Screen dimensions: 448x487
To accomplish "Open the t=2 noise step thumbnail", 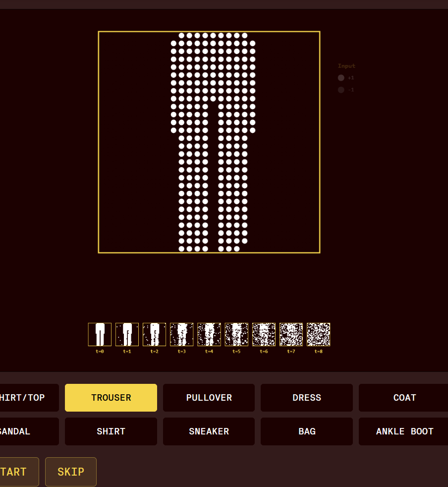I will tap(154, 334).
